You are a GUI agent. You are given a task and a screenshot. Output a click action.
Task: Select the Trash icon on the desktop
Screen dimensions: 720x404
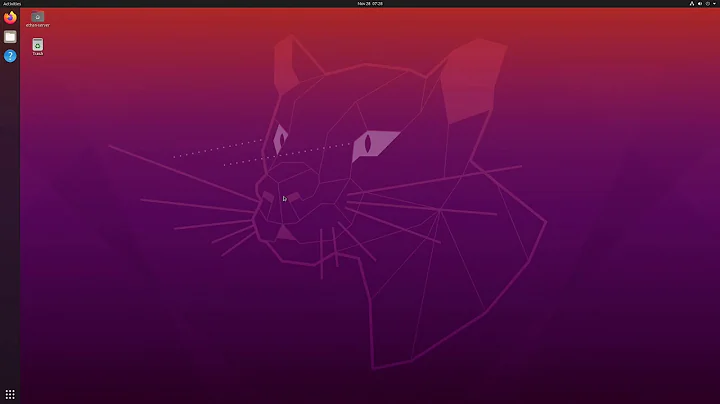(x=37, y=44)
